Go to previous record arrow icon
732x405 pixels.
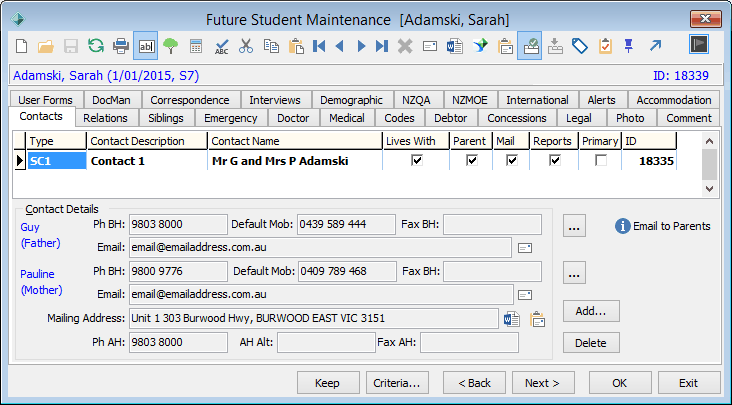pyautogui.click(x=340, y=46)
